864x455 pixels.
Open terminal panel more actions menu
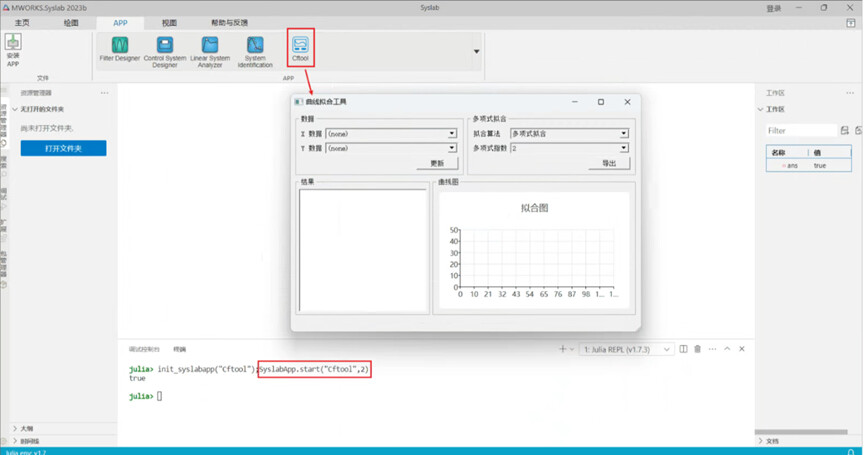712,349
